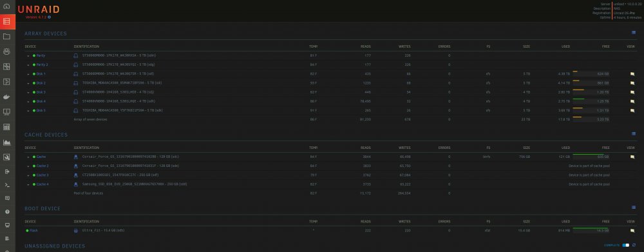Click the info icon beside version number
Viewport: 644px width, 252px height.
(x=50, y=17)
